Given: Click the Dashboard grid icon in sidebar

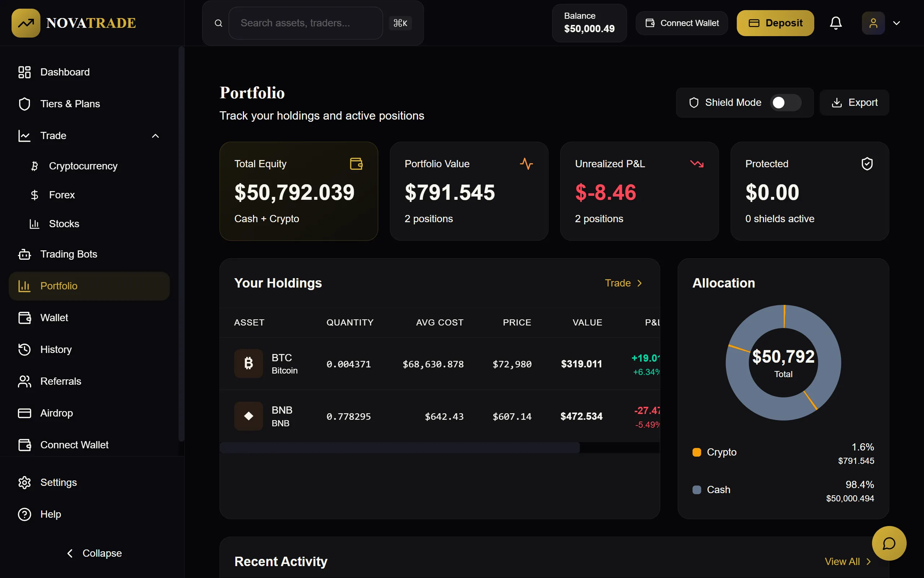Looking at the screenshot, I should 25,72.
